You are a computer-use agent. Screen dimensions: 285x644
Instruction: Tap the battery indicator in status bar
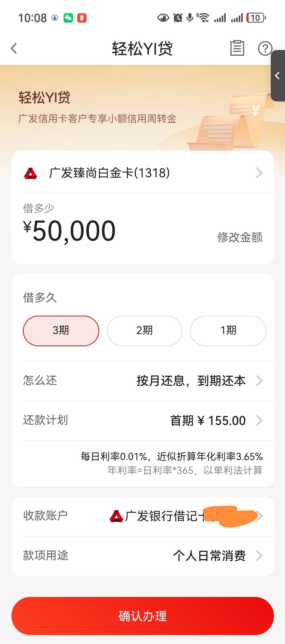click(x=256, y=18)
